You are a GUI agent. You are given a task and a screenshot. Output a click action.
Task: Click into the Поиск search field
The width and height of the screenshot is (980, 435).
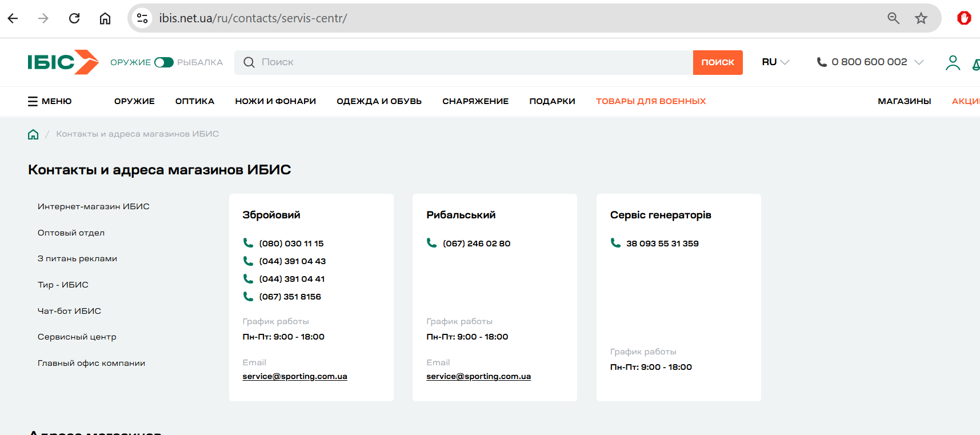click(463, 62)
